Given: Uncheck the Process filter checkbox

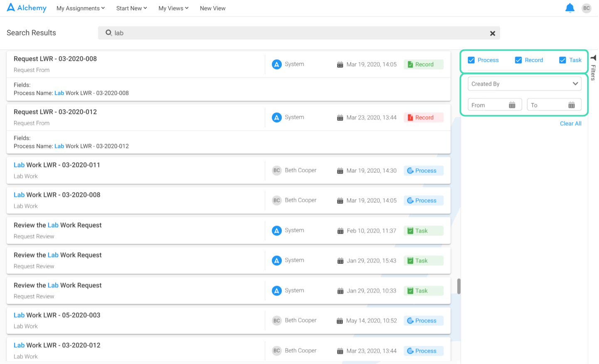Looking at the screenshot, I should click(471, 60).
